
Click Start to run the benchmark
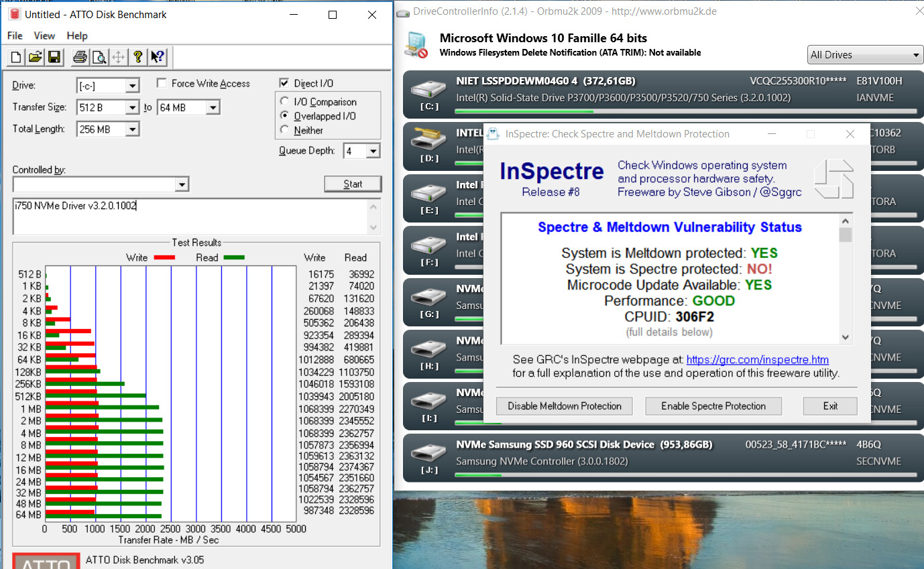(x=353, y=184)
